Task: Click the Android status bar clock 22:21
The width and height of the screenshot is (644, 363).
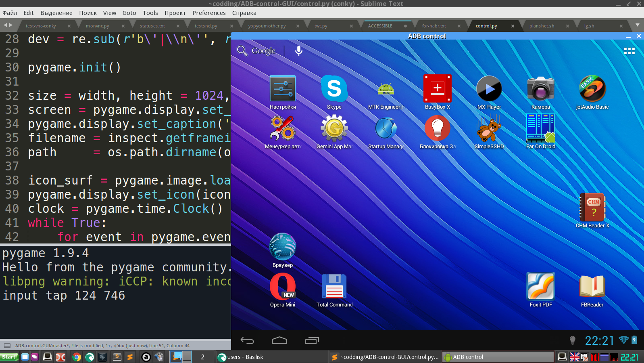Action: [x=599, y=340]
